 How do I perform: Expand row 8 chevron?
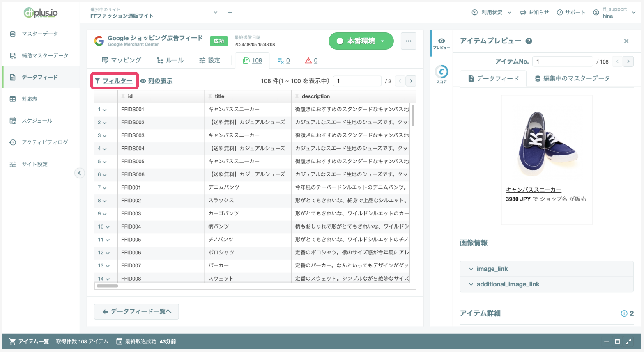(105, 201)
